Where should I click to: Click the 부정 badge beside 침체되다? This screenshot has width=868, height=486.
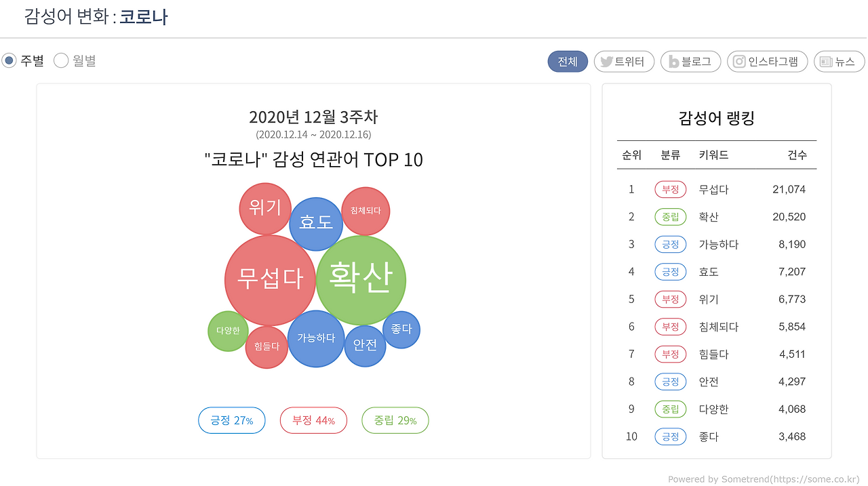point(670,326)
